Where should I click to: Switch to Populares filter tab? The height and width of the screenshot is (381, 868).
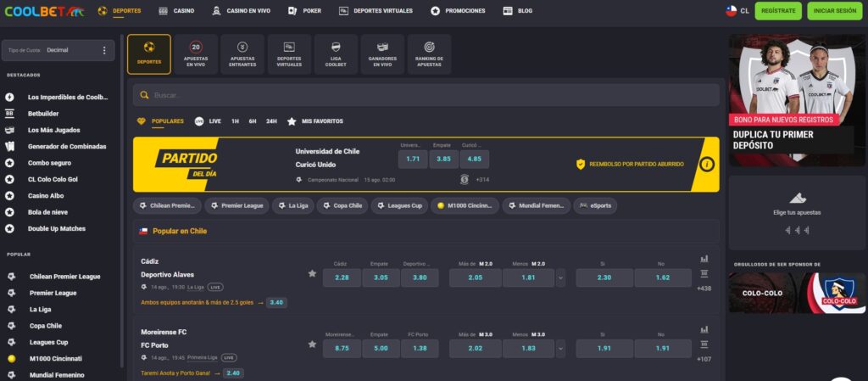click(x=160, y=121)
